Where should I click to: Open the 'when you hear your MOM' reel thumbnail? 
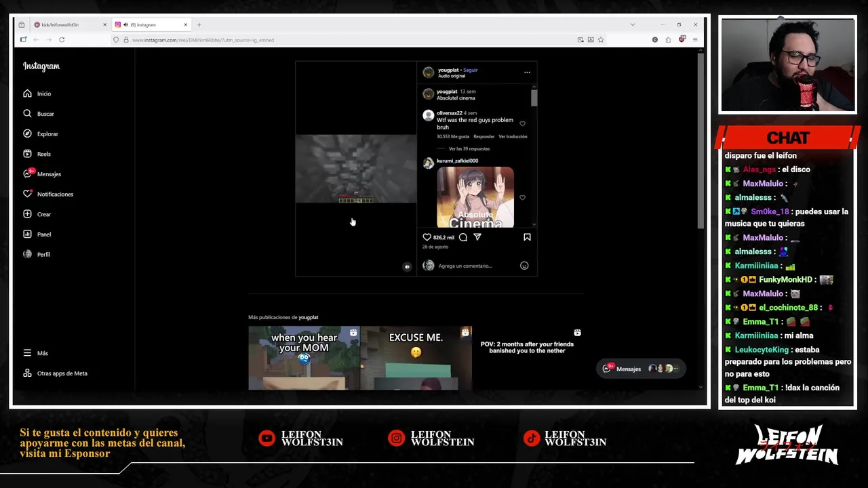pyautogui.click(x=304, y=358)
